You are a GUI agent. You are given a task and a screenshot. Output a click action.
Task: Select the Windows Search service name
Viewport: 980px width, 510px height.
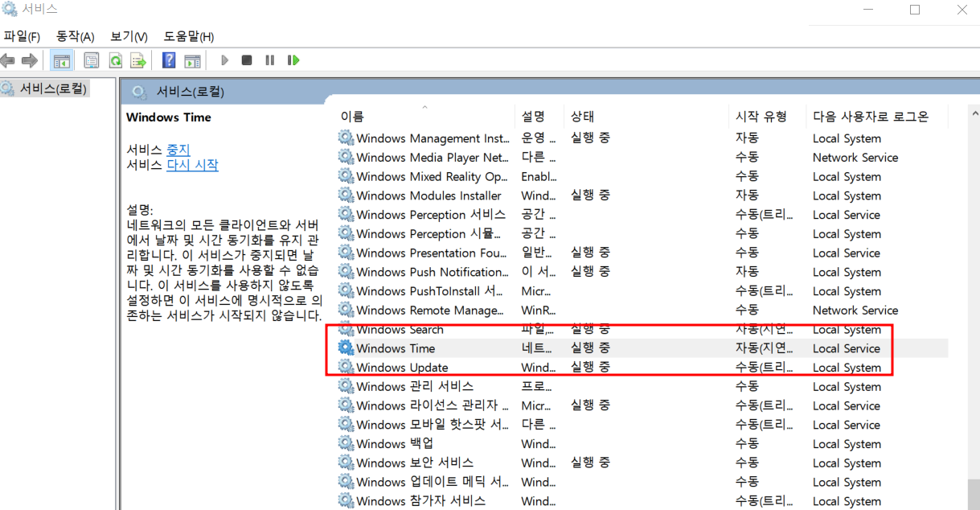400,329
